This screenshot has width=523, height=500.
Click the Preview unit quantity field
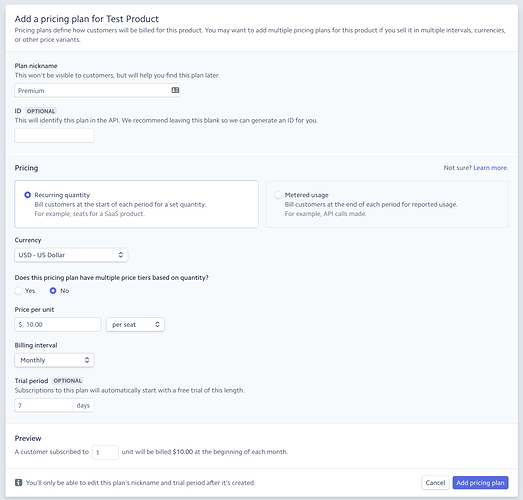tap(105, 452)
